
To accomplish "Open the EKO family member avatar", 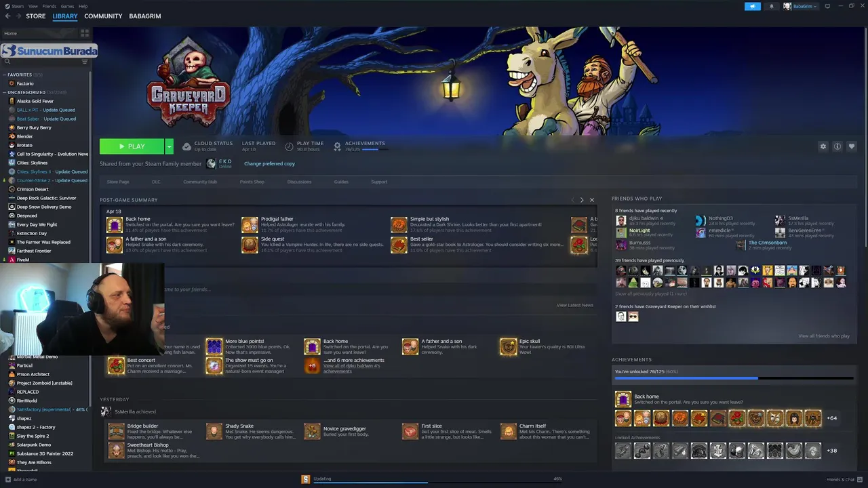I will click(x=211, y=163).
